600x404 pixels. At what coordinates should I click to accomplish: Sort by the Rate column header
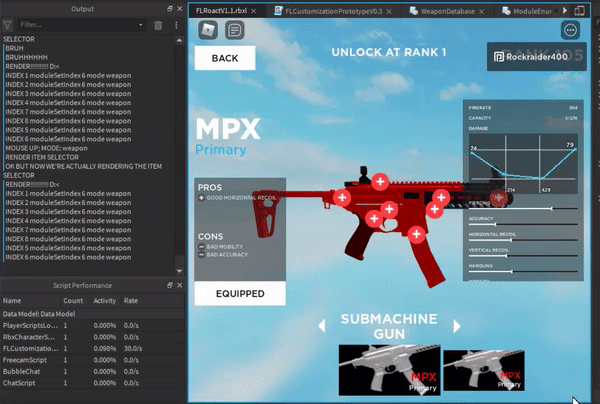coord(152,301)
